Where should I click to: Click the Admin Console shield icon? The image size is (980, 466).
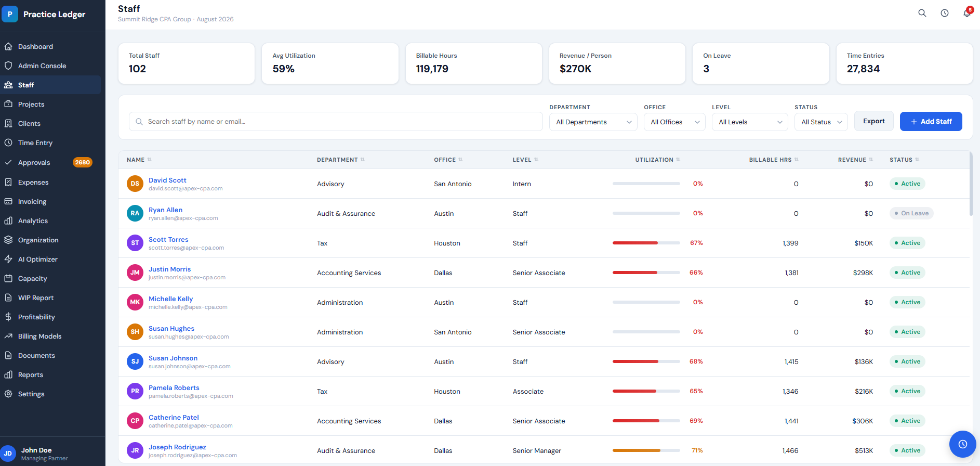click(8, 66)
